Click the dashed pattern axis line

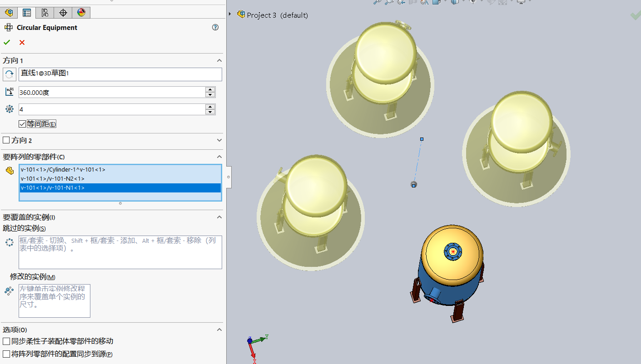[417, 162]
